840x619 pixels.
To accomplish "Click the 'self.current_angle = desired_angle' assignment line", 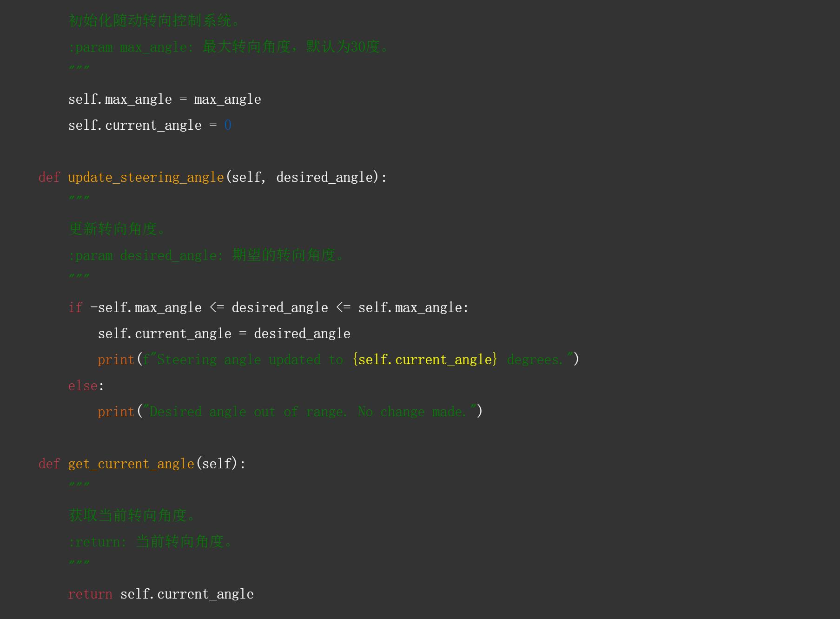I will coord(224,333).
